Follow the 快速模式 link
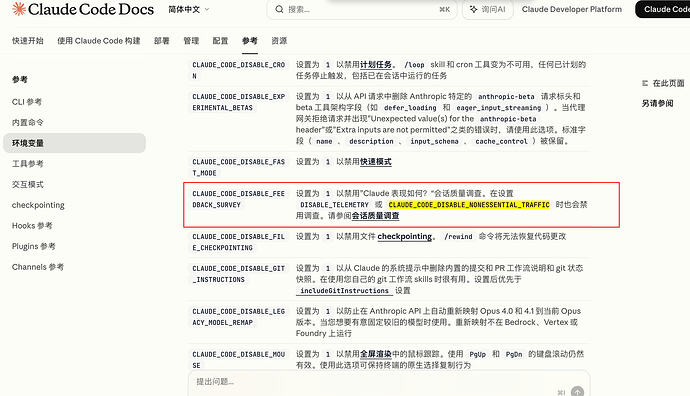The width and height of the screenshot is (690, 396). pos(376,161)
